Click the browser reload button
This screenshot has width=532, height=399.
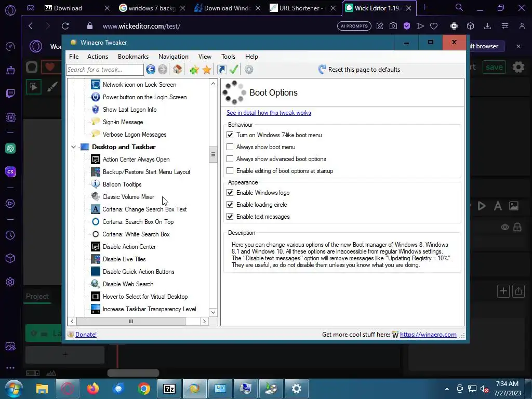point(65,26)
